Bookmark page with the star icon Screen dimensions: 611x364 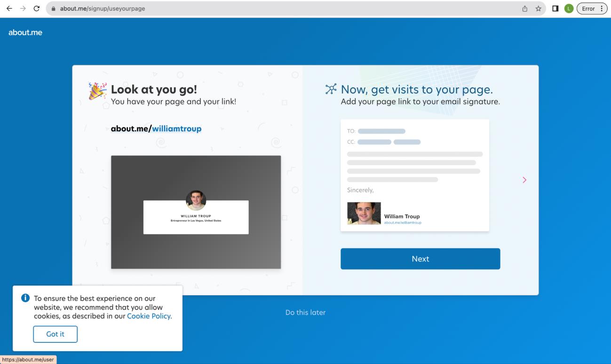pyautogui.click(x=538, y=8)
